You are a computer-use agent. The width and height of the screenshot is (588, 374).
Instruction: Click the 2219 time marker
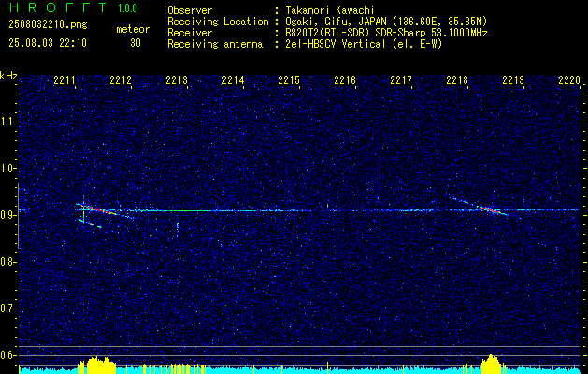click(513, 80)
